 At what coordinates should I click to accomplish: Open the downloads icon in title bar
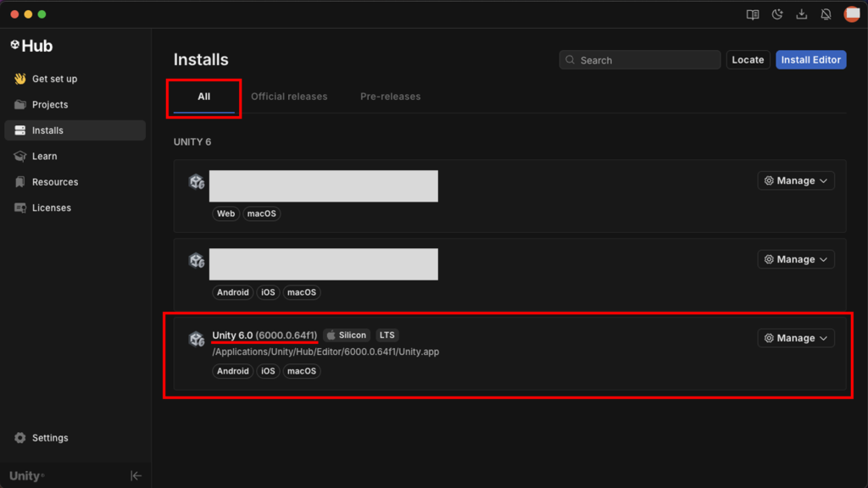pos(801,14)
